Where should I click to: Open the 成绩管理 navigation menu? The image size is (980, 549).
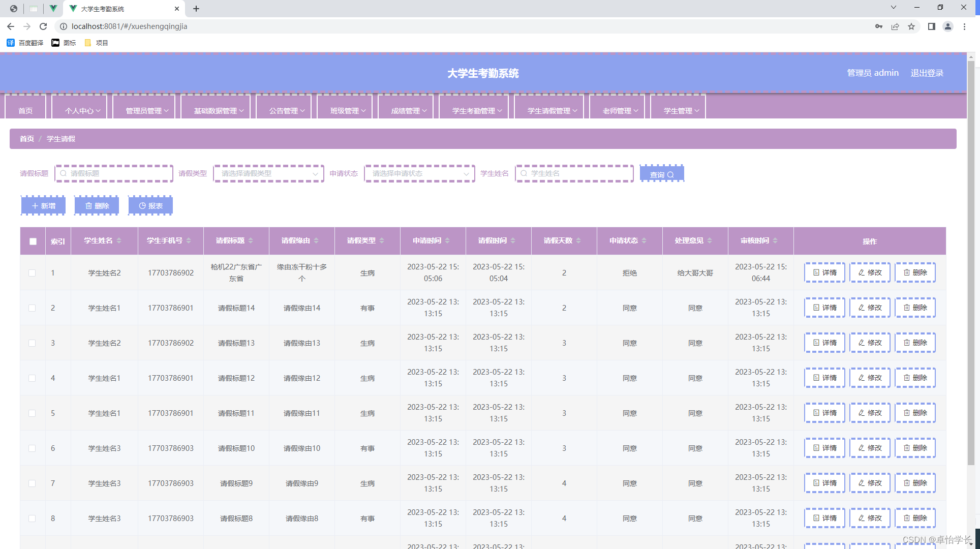(408, 110)
